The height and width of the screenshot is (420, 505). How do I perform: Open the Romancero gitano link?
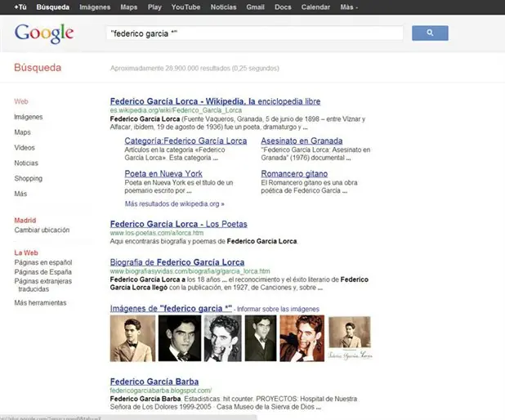294,173
